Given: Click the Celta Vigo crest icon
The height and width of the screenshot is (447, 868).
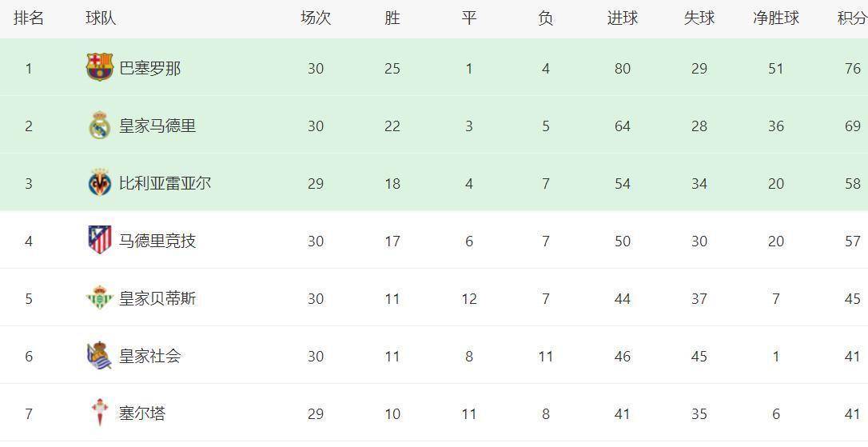Looking at the screenshot, I should 99,413.
